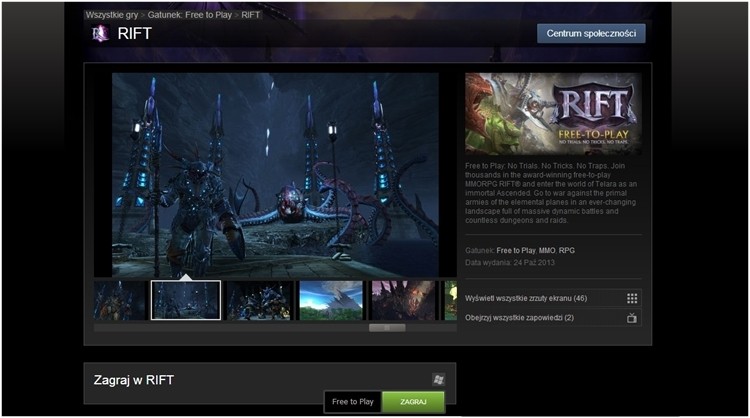Select the blue sky landscape thumbnail
This screenshot has height=418, width=750.
click(x=331, y=300)
